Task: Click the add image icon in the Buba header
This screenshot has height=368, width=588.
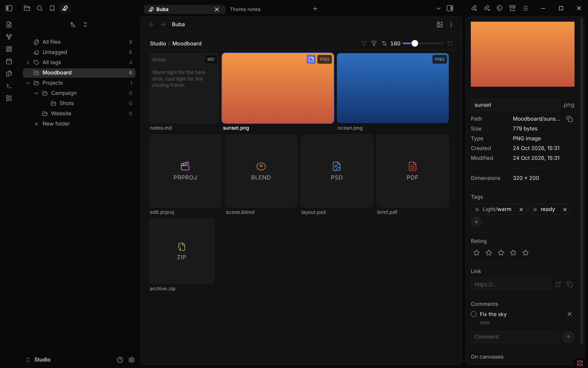Action: click(440, 25)
